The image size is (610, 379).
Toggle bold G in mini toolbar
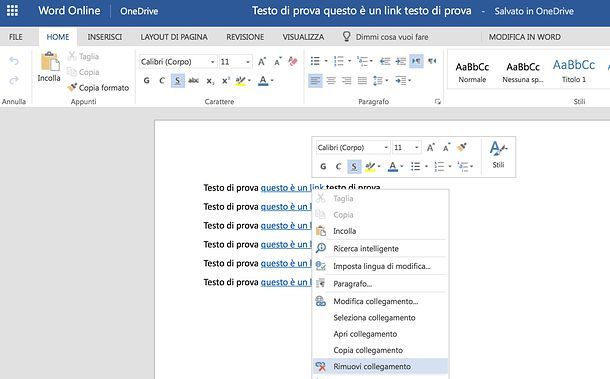(x=323, y=167)
